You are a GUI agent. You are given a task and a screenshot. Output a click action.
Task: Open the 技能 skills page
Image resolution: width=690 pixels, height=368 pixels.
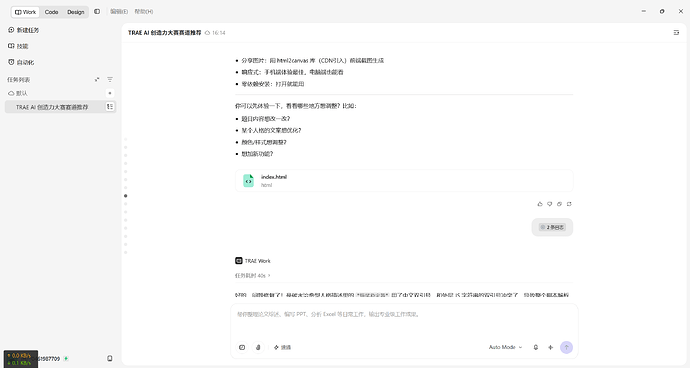click(x=18, y=46)
